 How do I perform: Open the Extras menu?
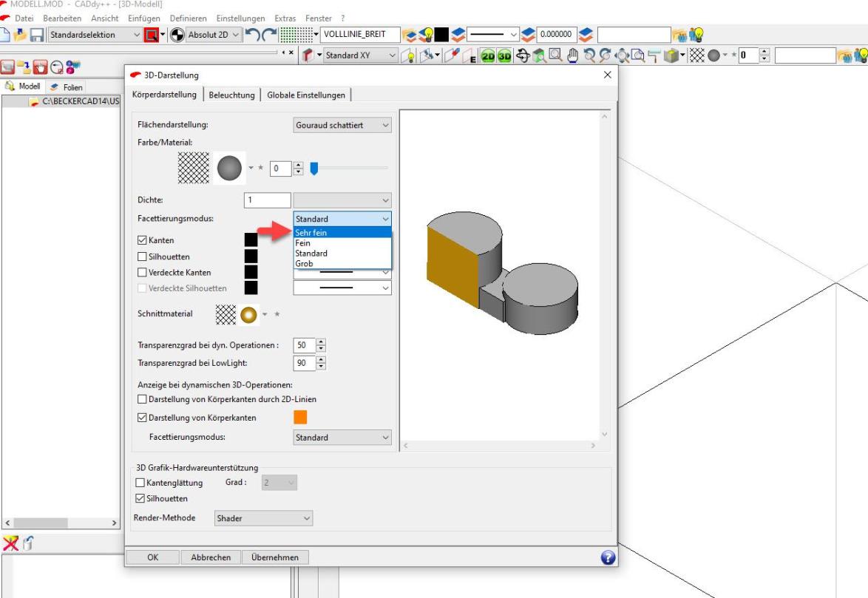[x=285, y=18]
